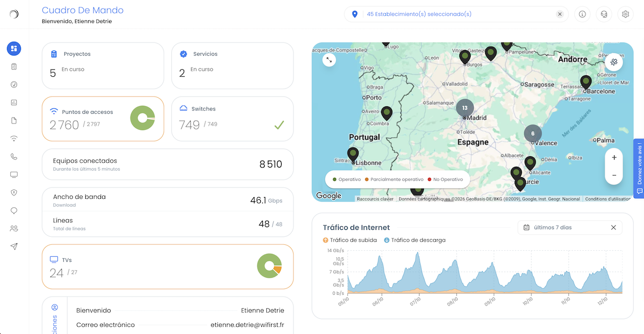Open the dashboard grid icon in sidebar

coord(14,49)
